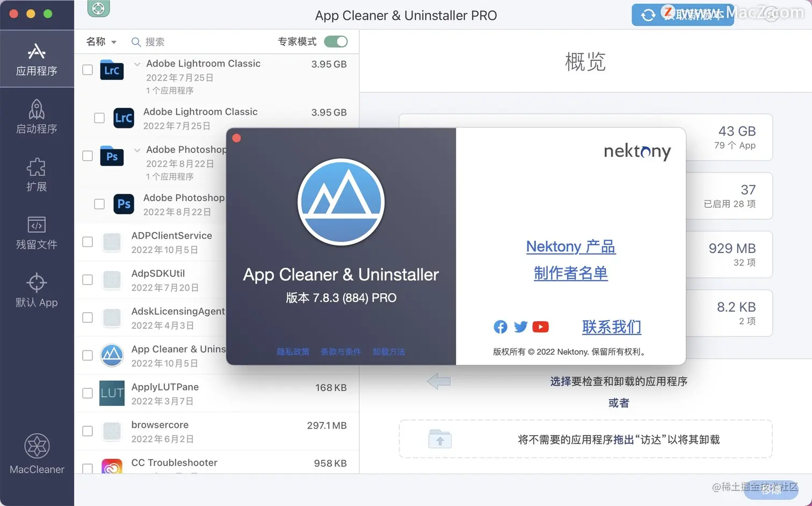Screen dimensions: 812x506
Task: Open the 隐私政策 link
Action: coord(293,352)
